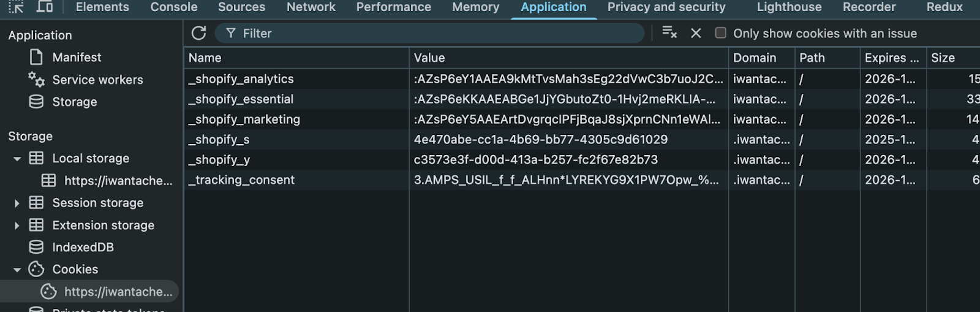Click the Extension storage table icon
The image size is (980, 312).
pos(37,225)
